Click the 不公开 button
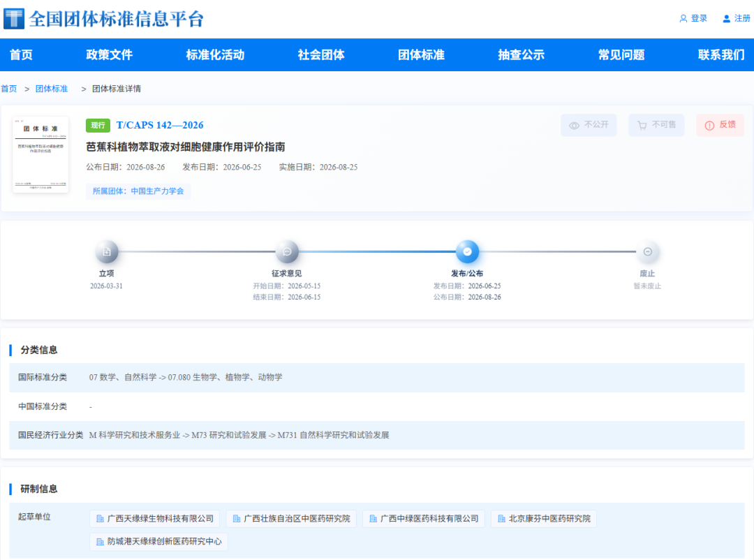754x560 pixels. click(x=589, y=125)
